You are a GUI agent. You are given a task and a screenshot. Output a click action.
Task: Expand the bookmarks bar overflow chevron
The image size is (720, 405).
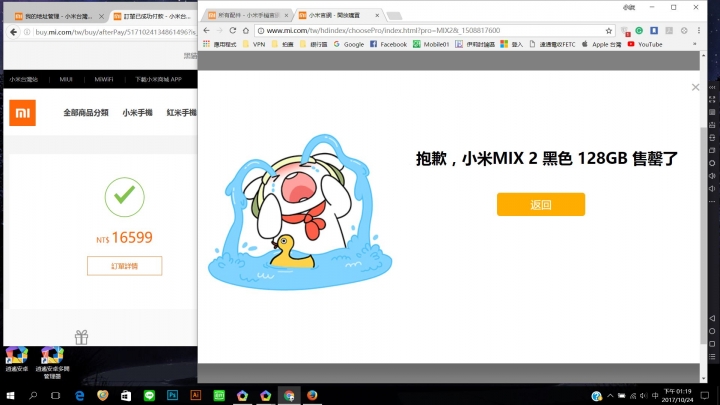point(694,44)
